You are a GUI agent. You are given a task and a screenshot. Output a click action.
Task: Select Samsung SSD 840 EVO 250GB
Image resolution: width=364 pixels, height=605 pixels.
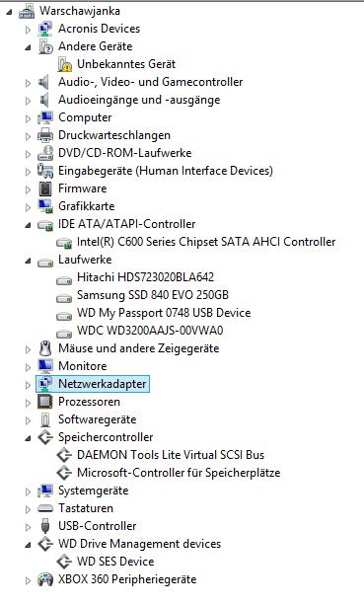(x=153, y=295)
